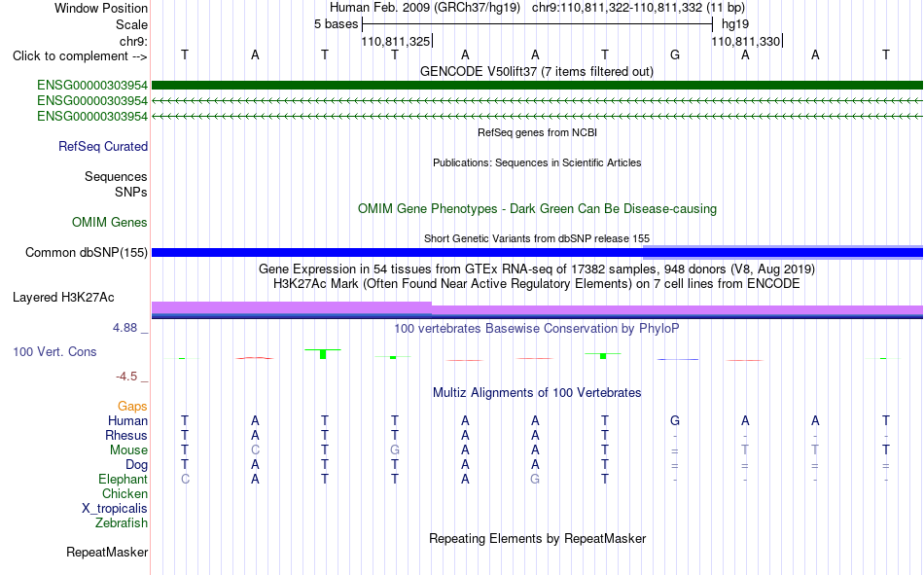This screenshot has width=924, height=575.
Task: Click the H3K27Ac Mark ENCODE track title
Action: pyautogui.click(x=537, y=284)
